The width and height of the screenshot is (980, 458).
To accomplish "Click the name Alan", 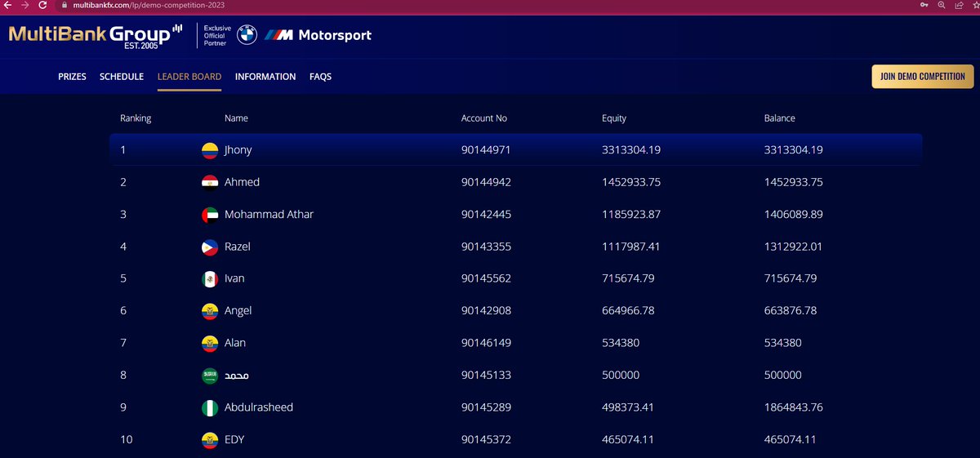I will (x=235, y=344).
